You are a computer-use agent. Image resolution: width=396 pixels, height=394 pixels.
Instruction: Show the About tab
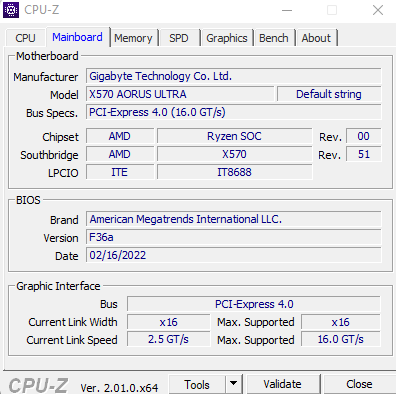coord(316,38)
